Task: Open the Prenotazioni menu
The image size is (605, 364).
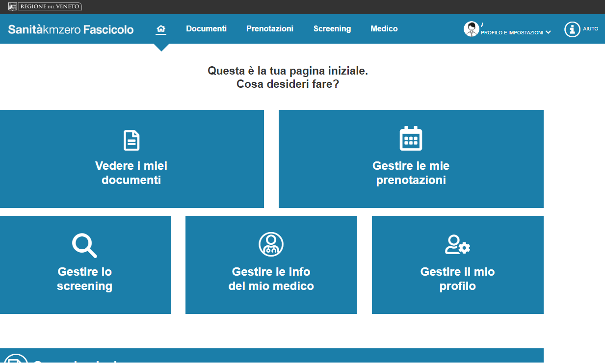Action: pos(270,29)
